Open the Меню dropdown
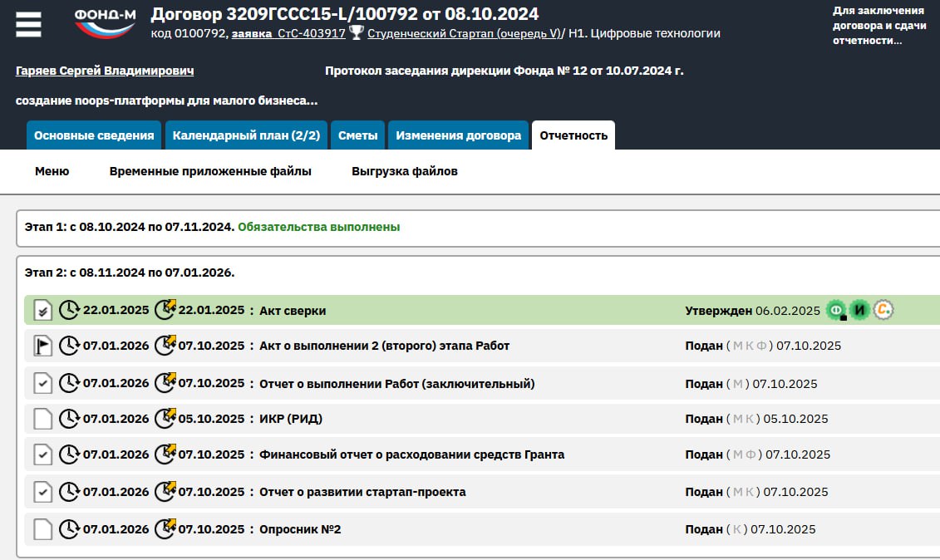The image size is (940, 560). (x=52, y=171)
